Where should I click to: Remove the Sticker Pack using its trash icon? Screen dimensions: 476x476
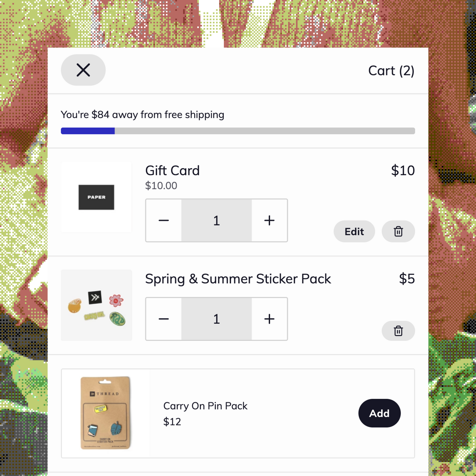pyautogui.click(x=398, y=331)
